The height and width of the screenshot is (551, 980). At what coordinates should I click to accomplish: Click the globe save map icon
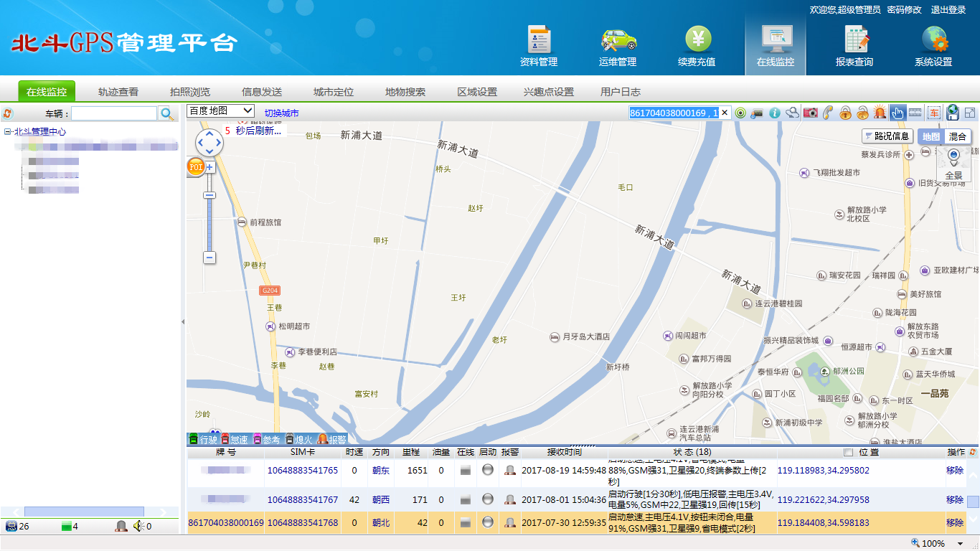coord(953,112)
